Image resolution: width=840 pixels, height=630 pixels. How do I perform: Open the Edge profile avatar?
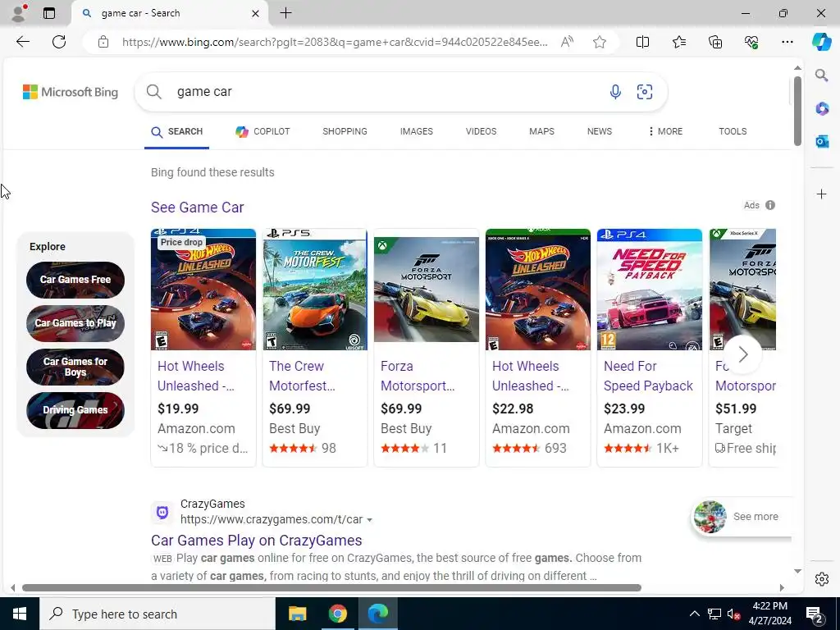click(x=19, y=13)
